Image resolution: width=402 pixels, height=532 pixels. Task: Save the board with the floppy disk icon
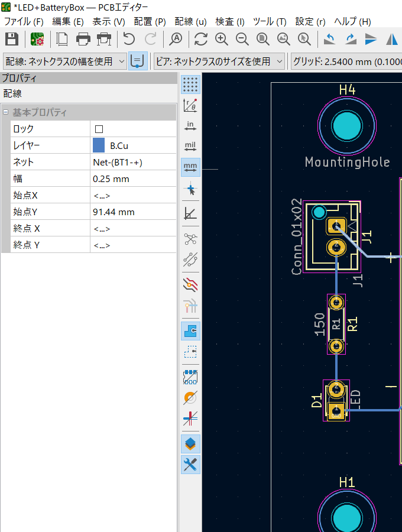(12, 40)
